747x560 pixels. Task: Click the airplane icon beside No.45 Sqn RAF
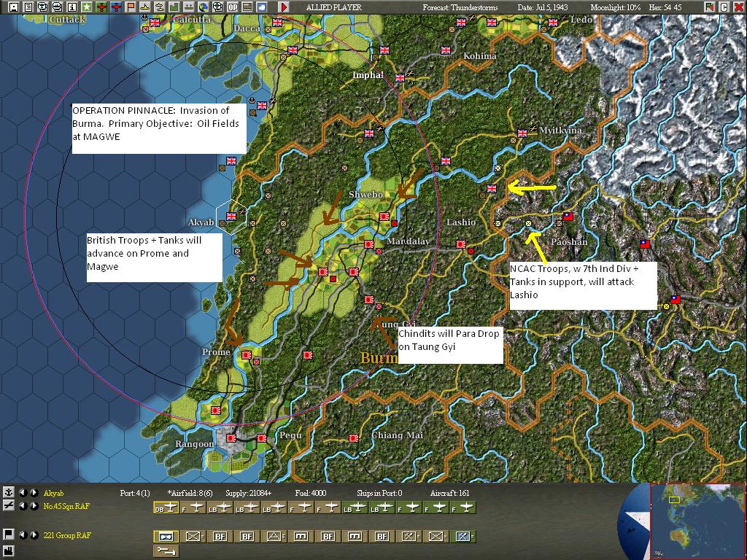pos(9,506)
